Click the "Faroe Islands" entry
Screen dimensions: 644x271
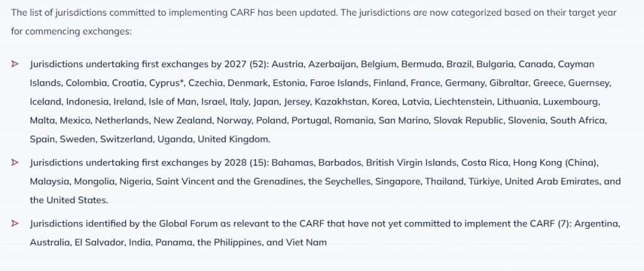(341, 83)
